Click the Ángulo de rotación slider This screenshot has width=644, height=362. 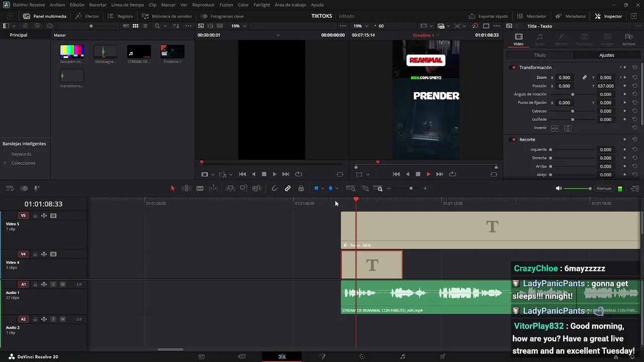[x=573, y=95]
